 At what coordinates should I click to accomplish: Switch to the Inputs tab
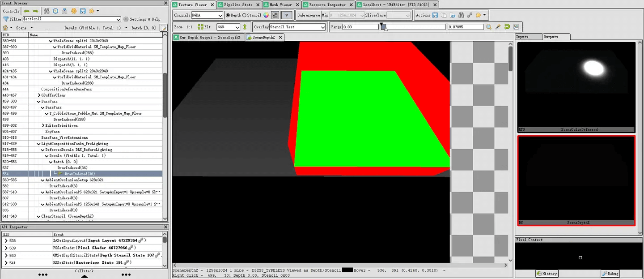(522, 37)
